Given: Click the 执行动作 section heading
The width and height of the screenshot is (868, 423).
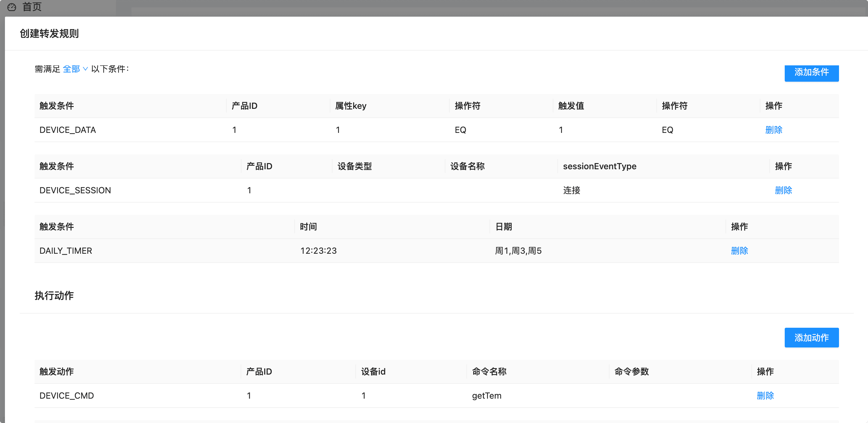Looking at the screenshot, I should coord(54,296).
